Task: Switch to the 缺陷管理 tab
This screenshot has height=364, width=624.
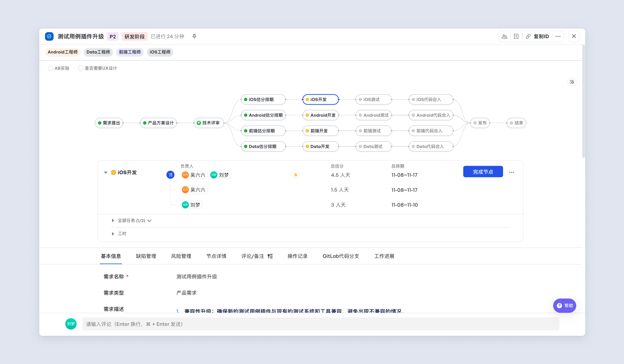Action: pos(146,256)
